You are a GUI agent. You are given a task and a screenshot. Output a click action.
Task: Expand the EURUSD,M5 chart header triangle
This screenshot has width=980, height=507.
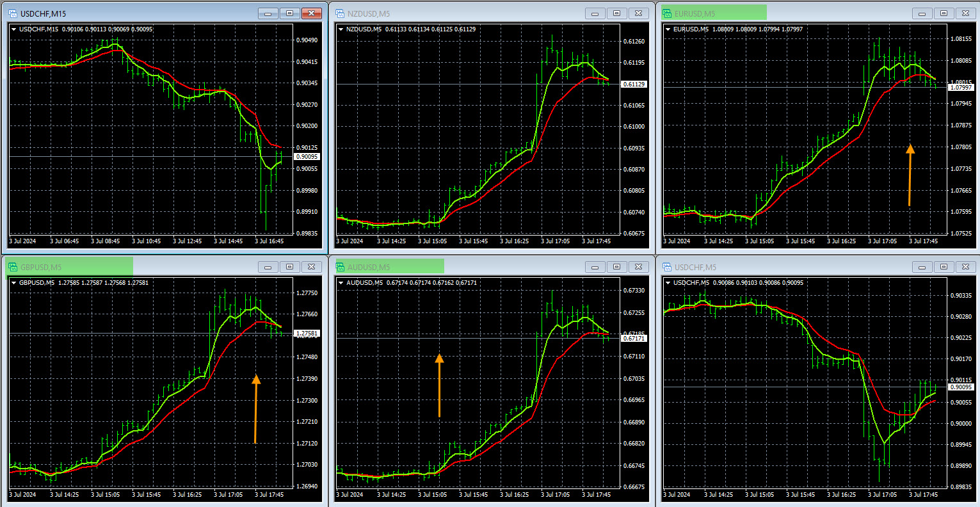668,29
